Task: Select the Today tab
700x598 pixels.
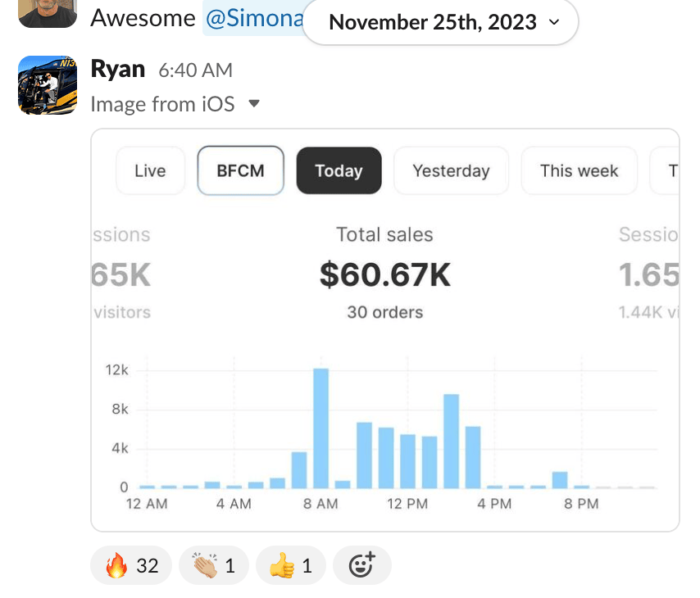Action: coord(339,170)
